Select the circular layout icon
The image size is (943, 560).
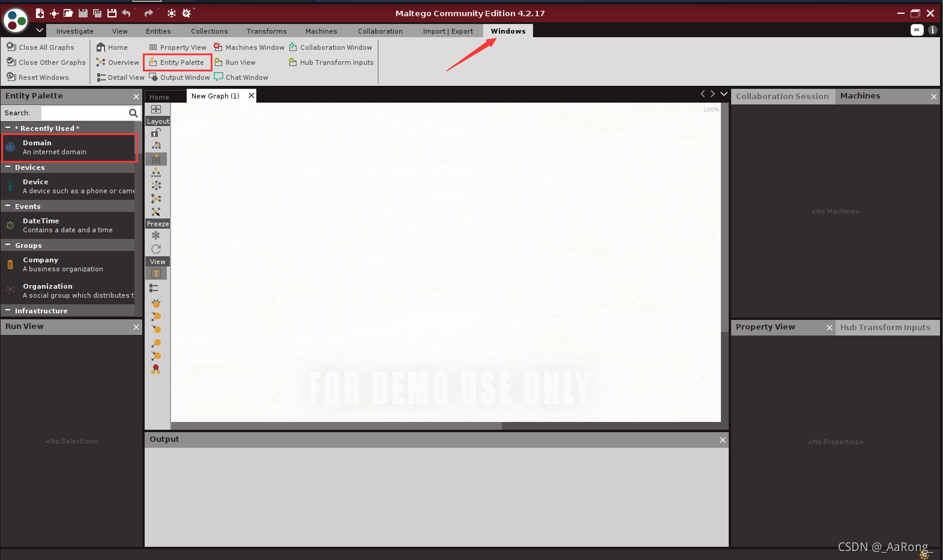(x=156, y=185)
